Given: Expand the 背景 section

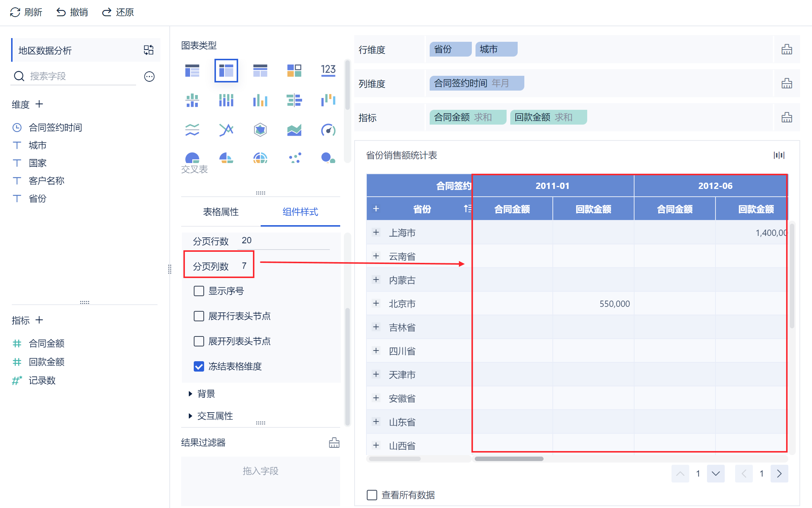Looking at the screenshot, I should pyautogui.click(x=202, y=394).
